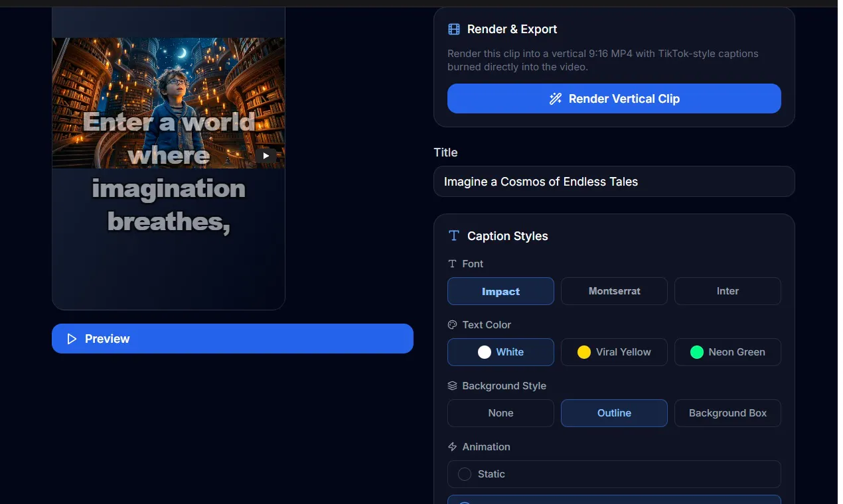Click the Render Vertical Clip button
The height and width of the screenshot is (504, 843).
click(x=614, y=98)
